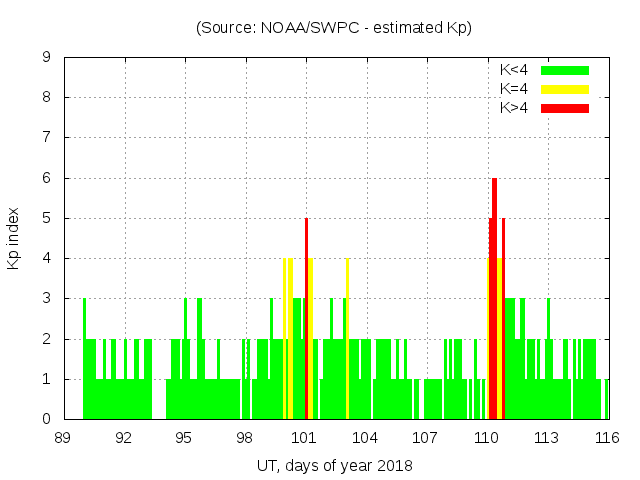
Task: Select the "K<4" legend label text
Action: [514, 70]
